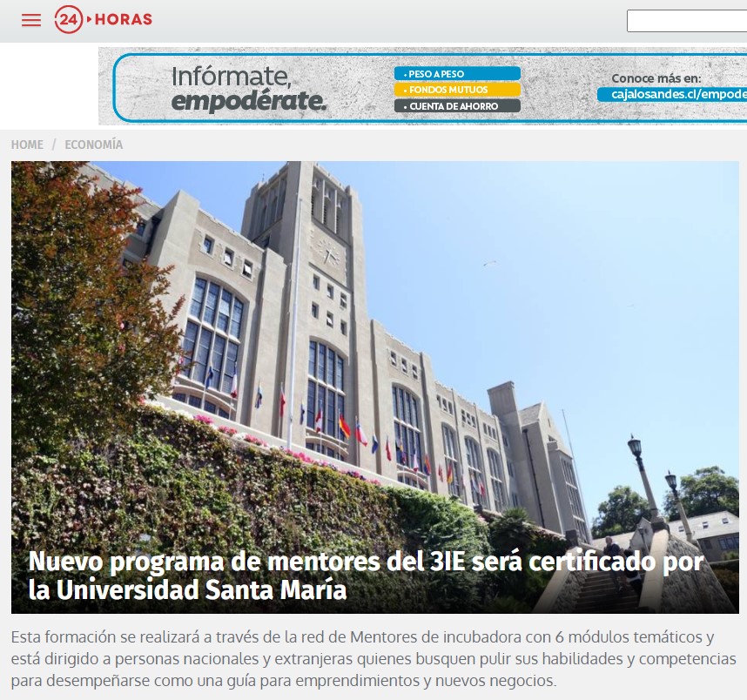Click the article headline about 3IE mentors
The image size is (747, 700).
pyautogui.click(x=366, y=575)
